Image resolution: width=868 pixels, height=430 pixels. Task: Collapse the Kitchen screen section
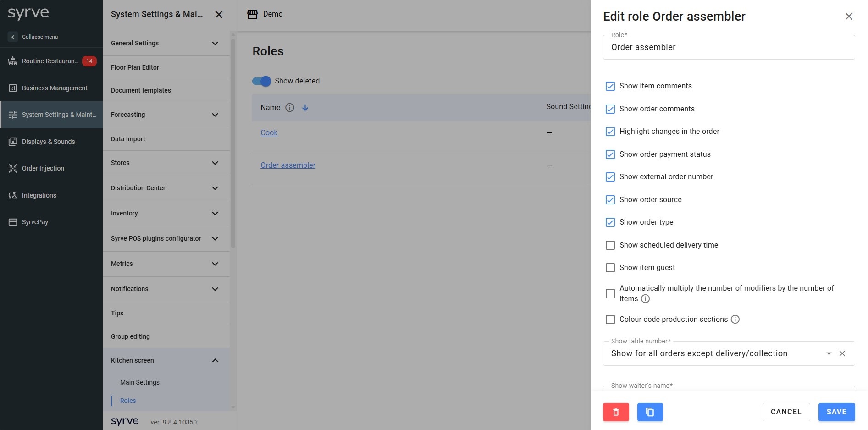pyautogui.click(x=166, y=360)
